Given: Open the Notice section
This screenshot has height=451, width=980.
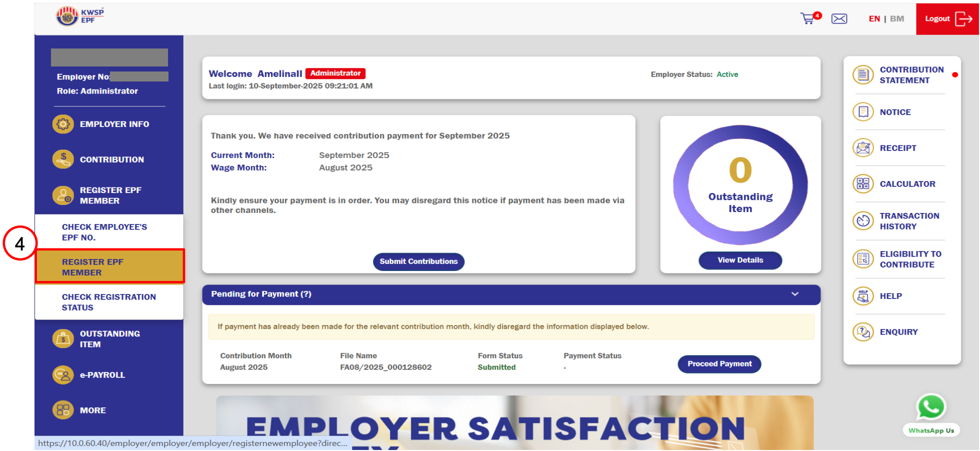Looking at the screenshot, I should point(895,112).
